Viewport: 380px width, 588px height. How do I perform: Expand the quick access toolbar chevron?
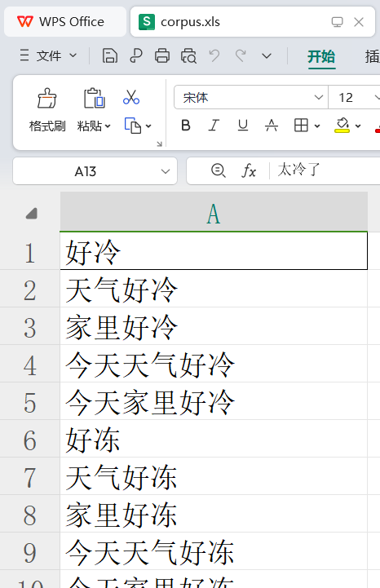(267, 56)
